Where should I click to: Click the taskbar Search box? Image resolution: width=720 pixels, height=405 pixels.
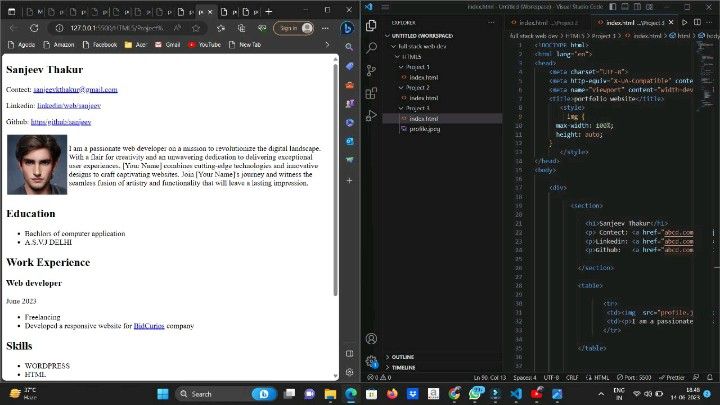coord(225,394)
